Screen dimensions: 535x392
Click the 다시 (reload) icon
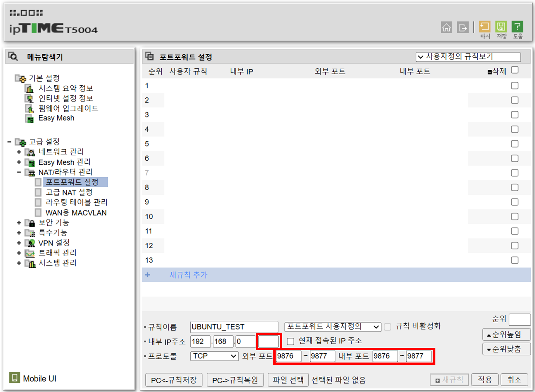click(485, 27)
